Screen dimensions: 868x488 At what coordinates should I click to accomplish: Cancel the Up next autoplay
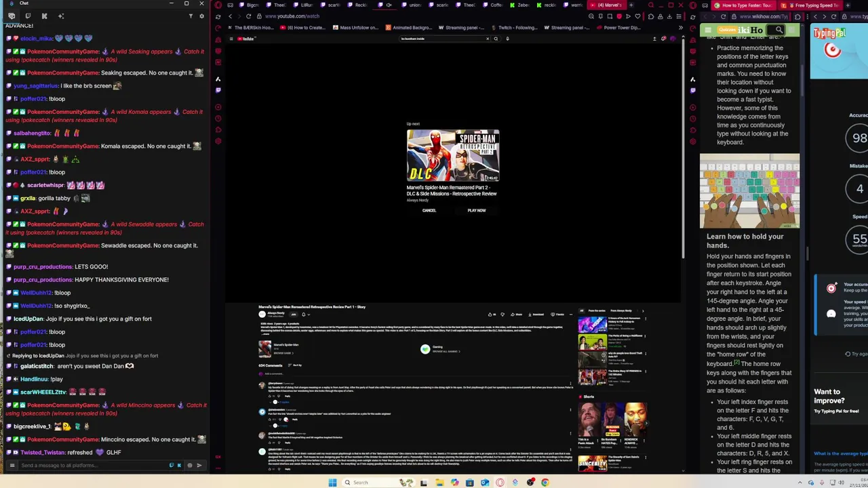click(429, 211)
